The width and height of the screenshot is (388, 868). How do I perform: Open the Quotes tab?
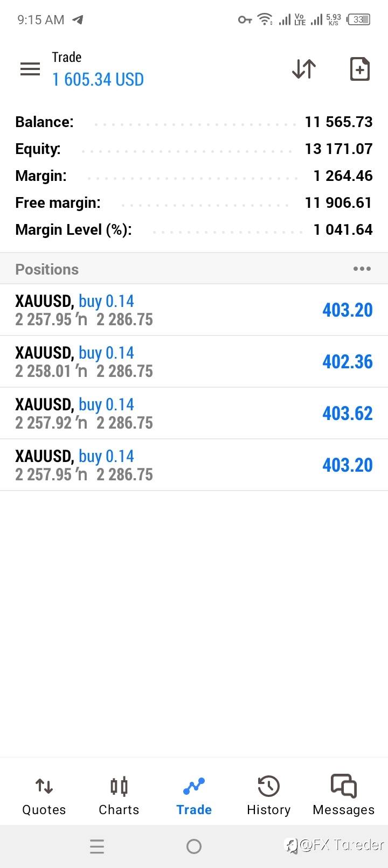click(x=44, y=796)
